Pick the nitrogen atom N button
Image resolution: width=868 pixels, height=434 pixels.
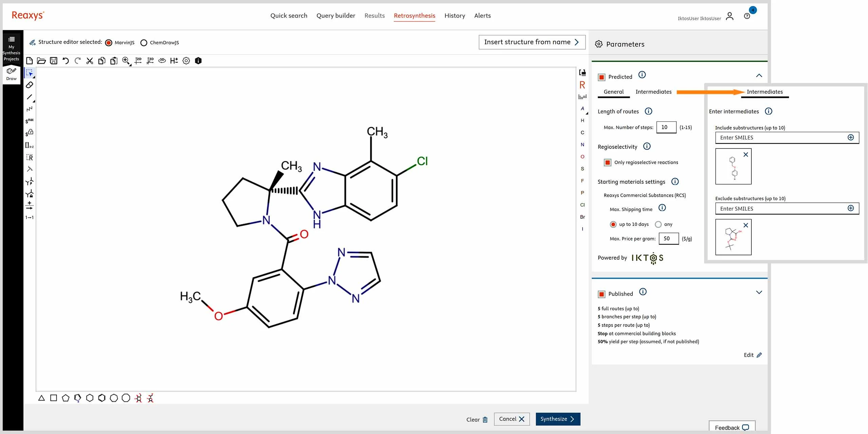(582, 144)
